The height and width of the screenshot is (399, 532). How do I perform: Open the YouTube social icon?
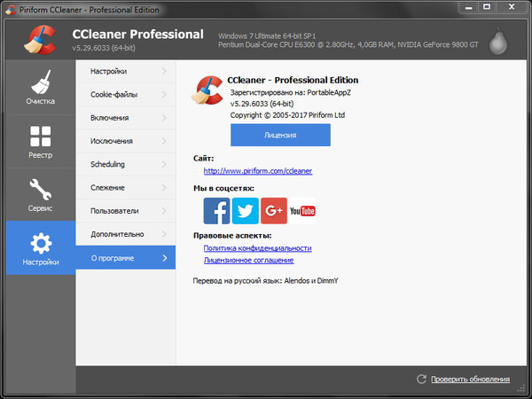302,211
